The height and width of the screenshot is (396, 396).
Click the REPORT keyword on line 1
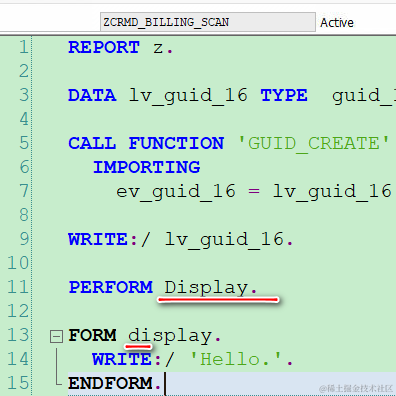(104, 47)
